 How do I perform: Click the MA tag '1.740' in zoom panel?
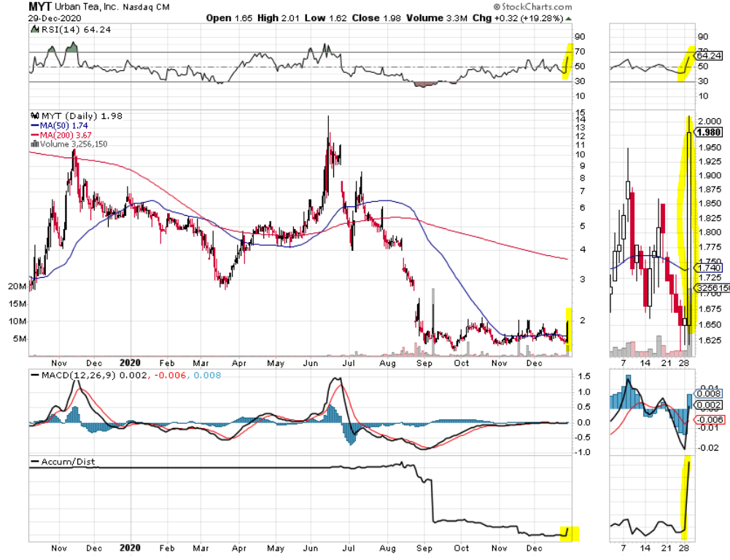point(709,268)
